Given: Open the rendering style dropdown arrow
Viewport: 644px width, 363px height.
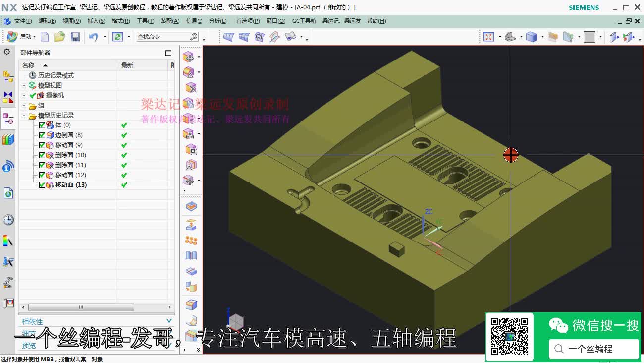Looking at the screenshot, I should tap(542, 37).
